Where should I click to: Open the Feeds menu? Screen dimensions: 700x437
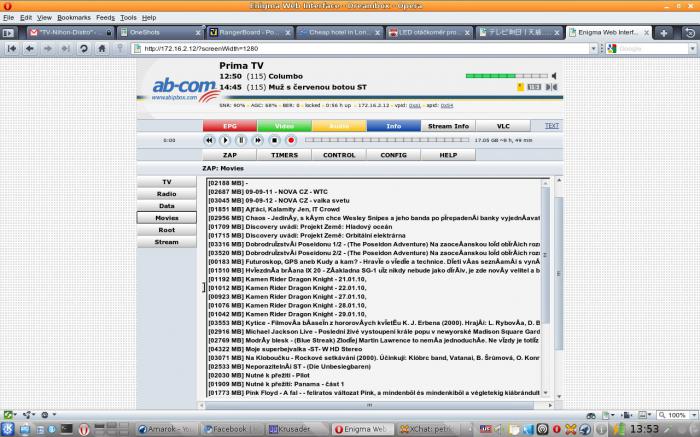point(105,17)
